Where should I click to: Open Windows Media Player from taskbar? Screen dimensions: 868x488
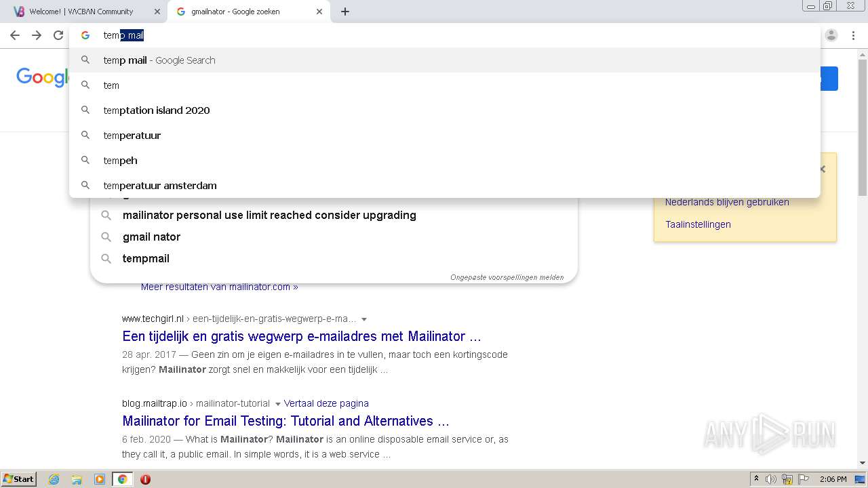point(100,479)
